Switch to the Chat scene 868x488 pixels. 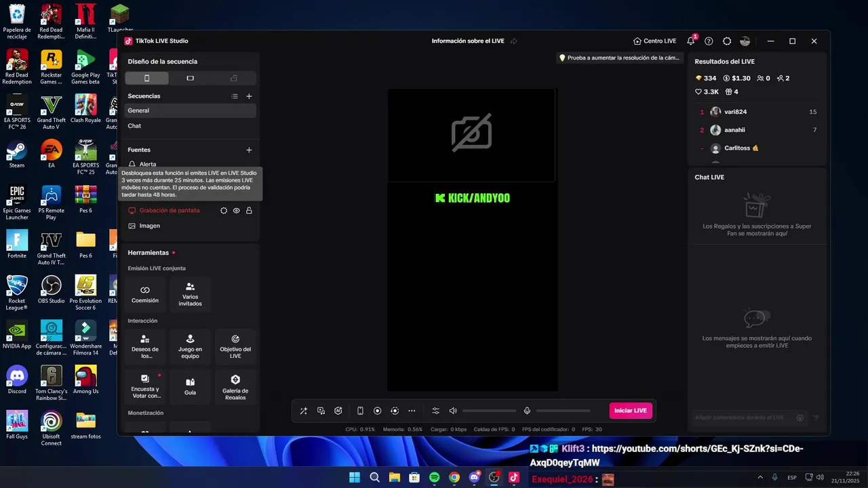click(191, 126)
